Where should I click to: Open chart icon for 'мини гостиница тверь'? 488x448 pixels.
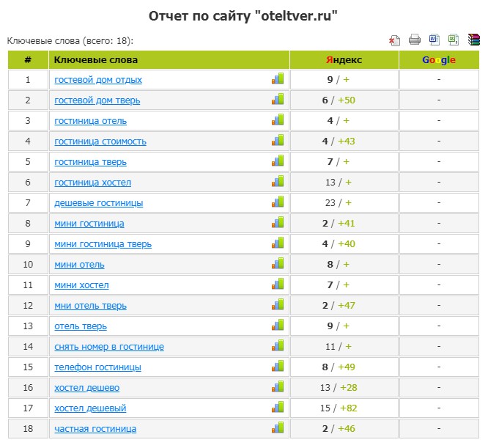click(x=278, y=243)
